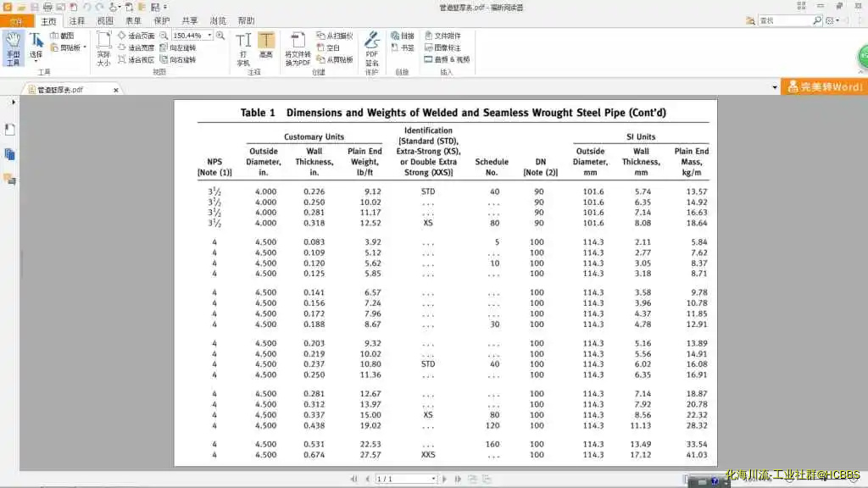Click the Actual Size icon (实际大小)
The image size is (868, 488).
[103, 49]
